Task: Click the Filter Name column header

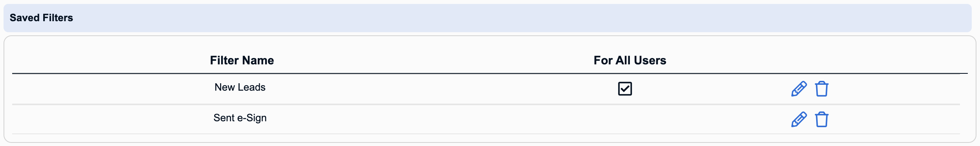Action: (242, 60)
